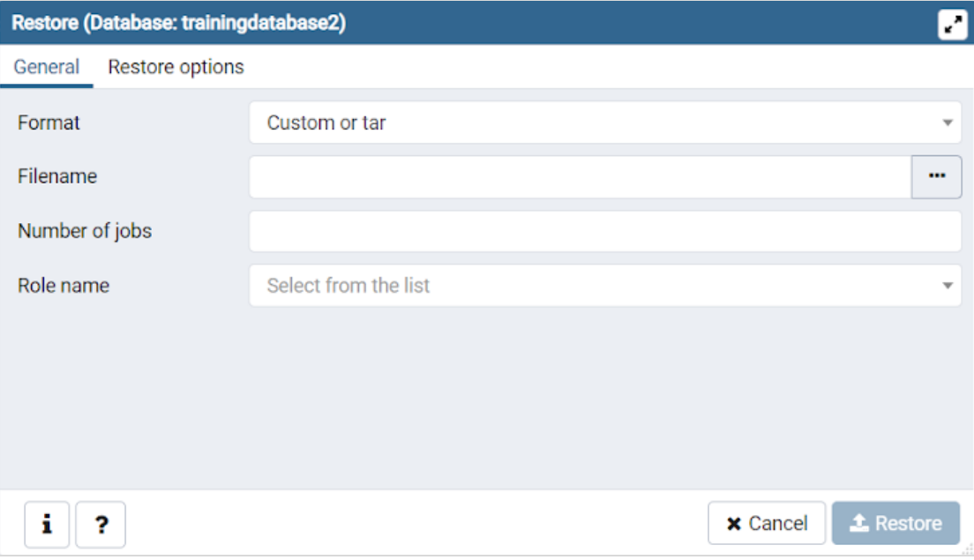Maximize the Restore dialog

[952, 25]
